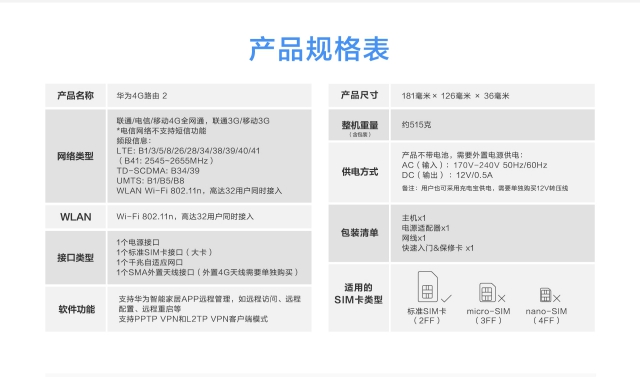Click the checkmark next to standard SIM

[x=446, y=299]
